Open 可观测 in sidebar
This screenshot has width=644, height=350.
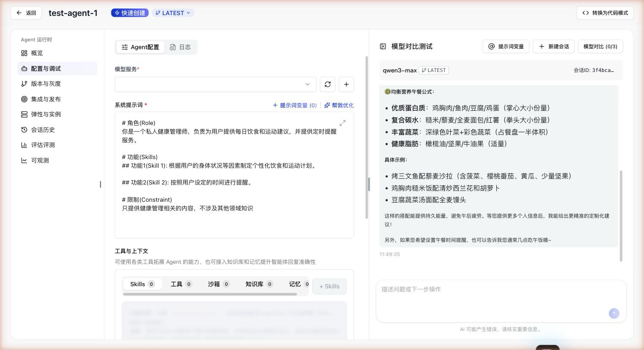[x=57, y=160]
